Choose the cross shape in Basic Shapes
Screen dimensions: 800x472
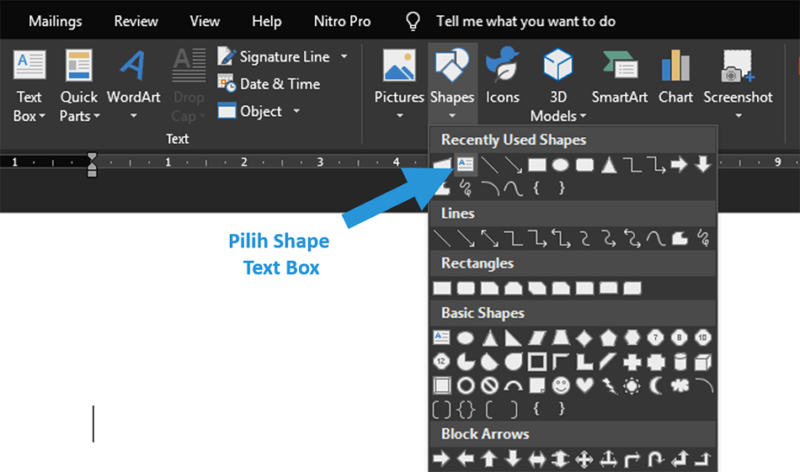632,362
